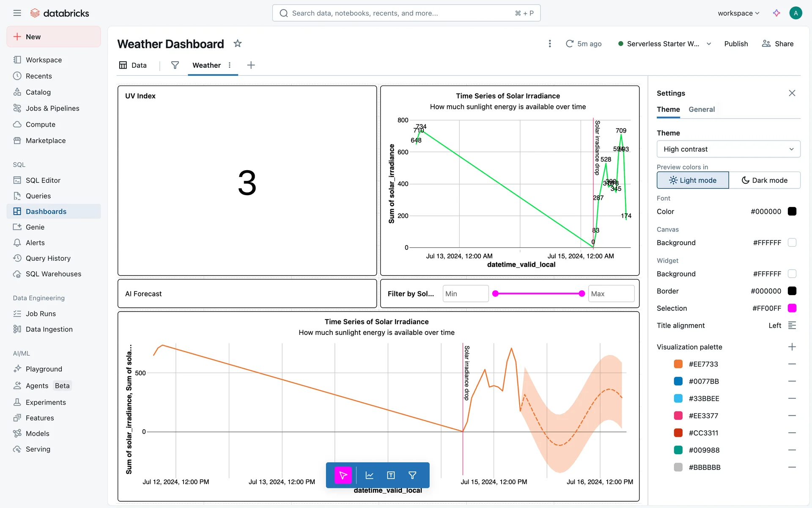Add a color to the Visualization palette
The height and width of the screenshot is (508, 812).
coord(792,347)
